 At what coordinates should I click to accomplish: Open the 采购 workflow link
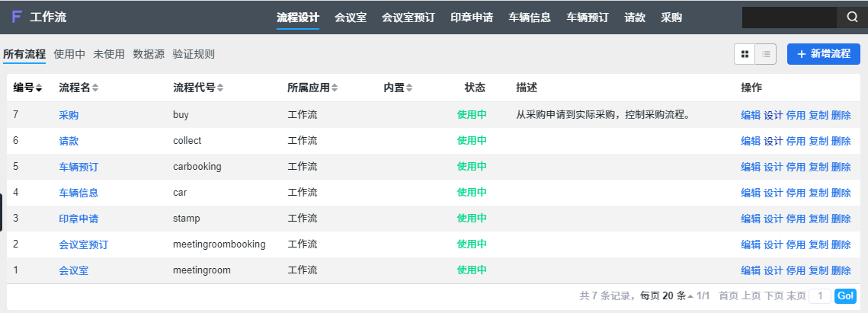[69, 115]
